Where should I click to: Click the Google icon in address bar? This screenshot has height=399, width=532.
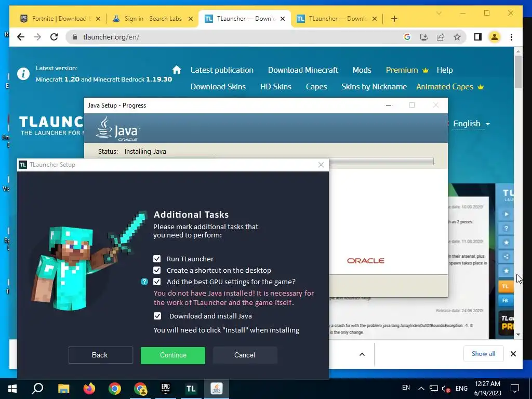[407, 37]
